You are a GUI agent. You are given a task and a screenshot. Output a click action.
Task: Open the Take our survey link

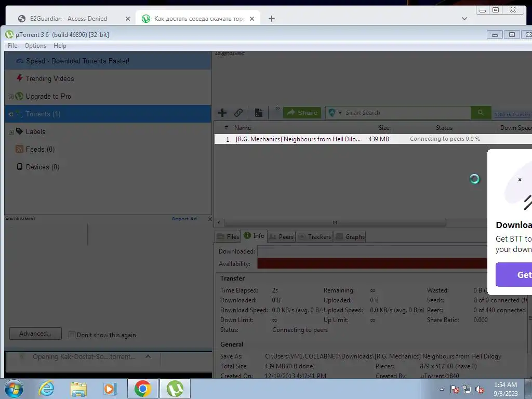click(x=512, y=115)
